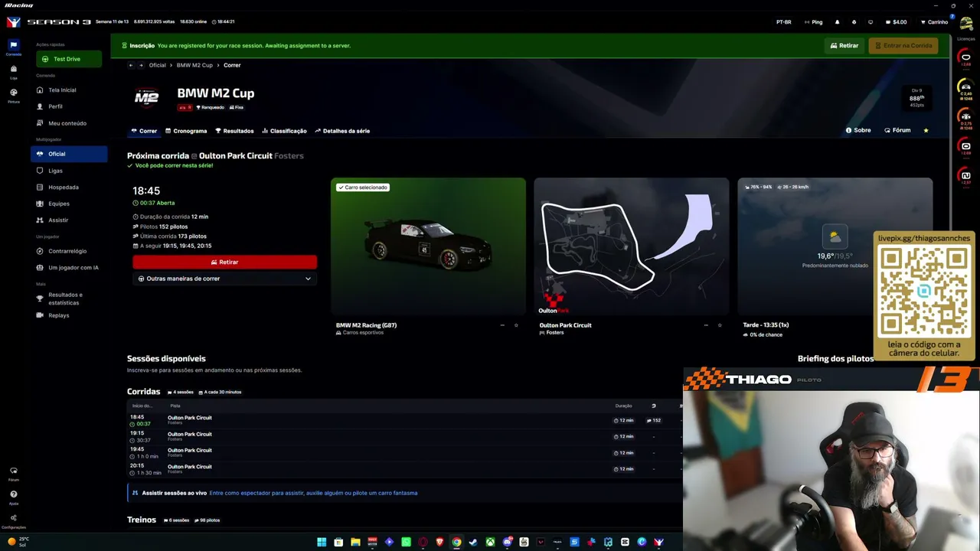The image size is (980, 551).
Task: Switch to the Classificação tab
Action: [284, 131]
